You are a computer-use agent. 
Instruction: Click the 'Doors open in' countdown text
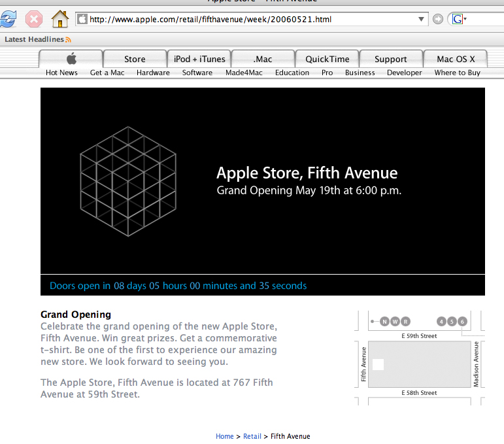pyautogui.click(x=178, y=286)
